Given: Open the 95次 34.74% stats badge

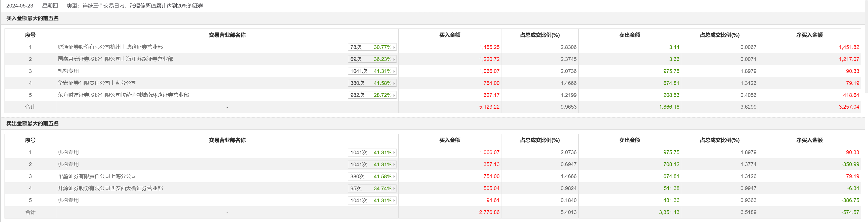Looking at the screenshot, I should (372, 188).
